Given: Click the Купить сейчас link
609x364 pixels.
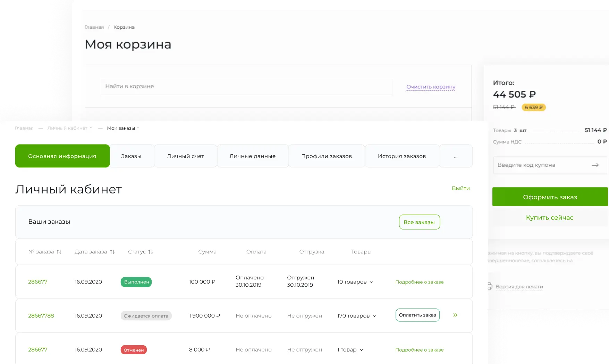Looking at the screenshot, I should pos(550,217).
